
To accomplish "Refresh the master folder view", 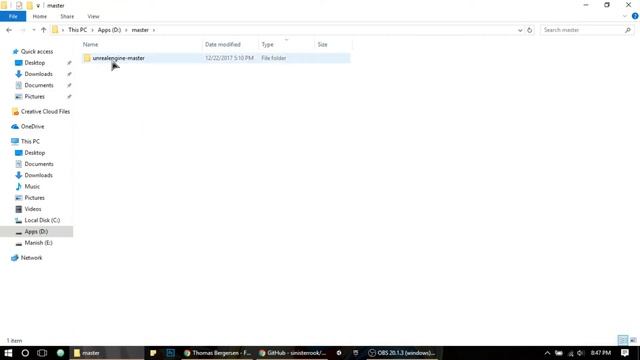I will [529, 30].
